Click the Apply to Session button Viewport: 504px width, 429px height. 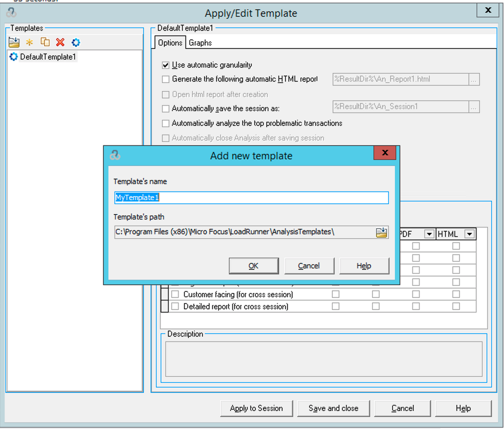point(256,408)
